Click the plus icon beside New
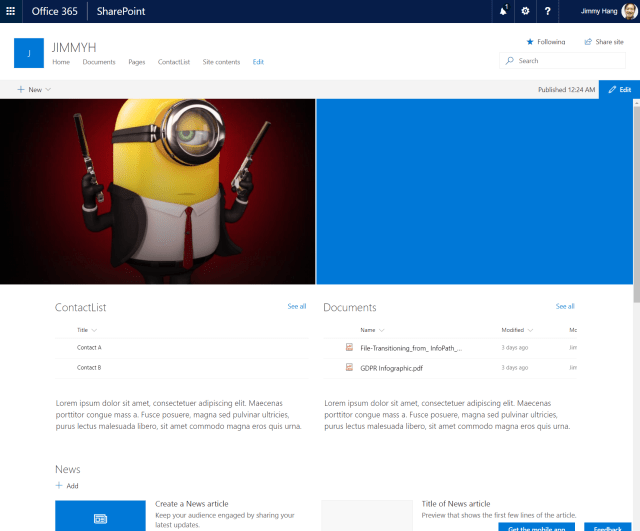 click(20, 89)
